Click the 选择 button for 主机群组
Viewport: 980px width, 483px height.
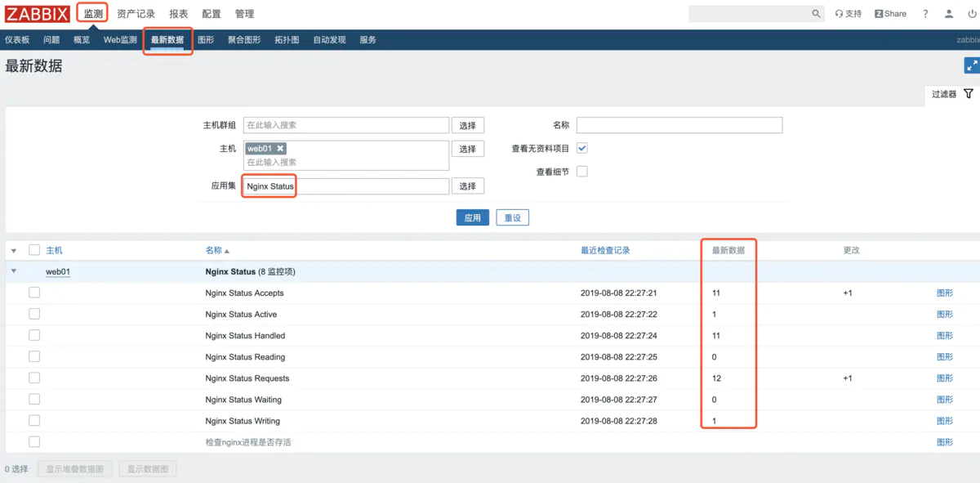point(467,126)
